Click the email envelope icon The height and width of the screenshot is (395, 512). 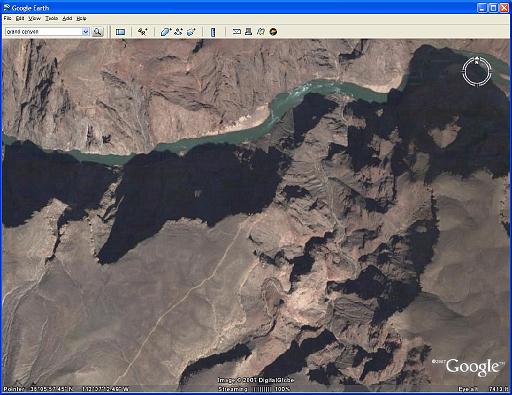click(237, 32)
